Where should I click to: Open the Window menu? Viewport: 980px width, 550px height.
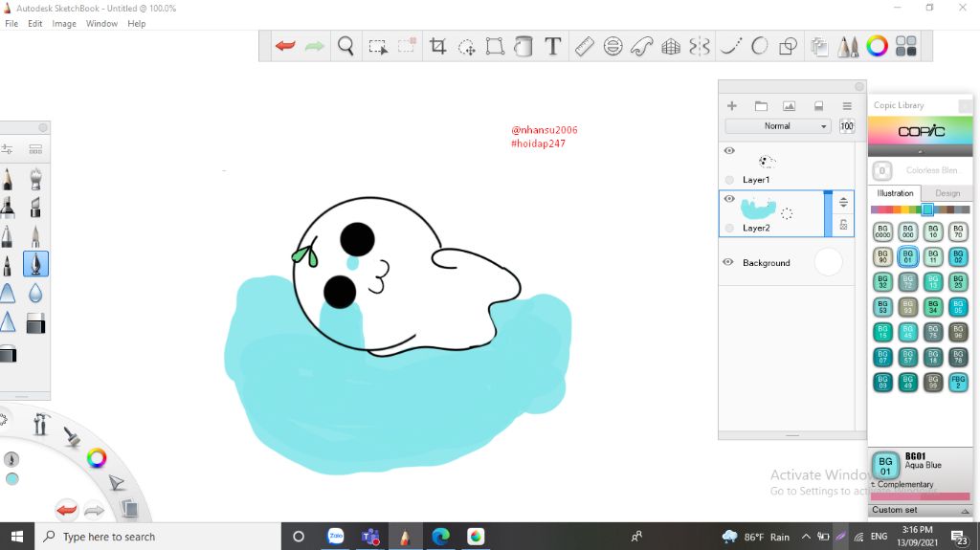tap(101, 24)
